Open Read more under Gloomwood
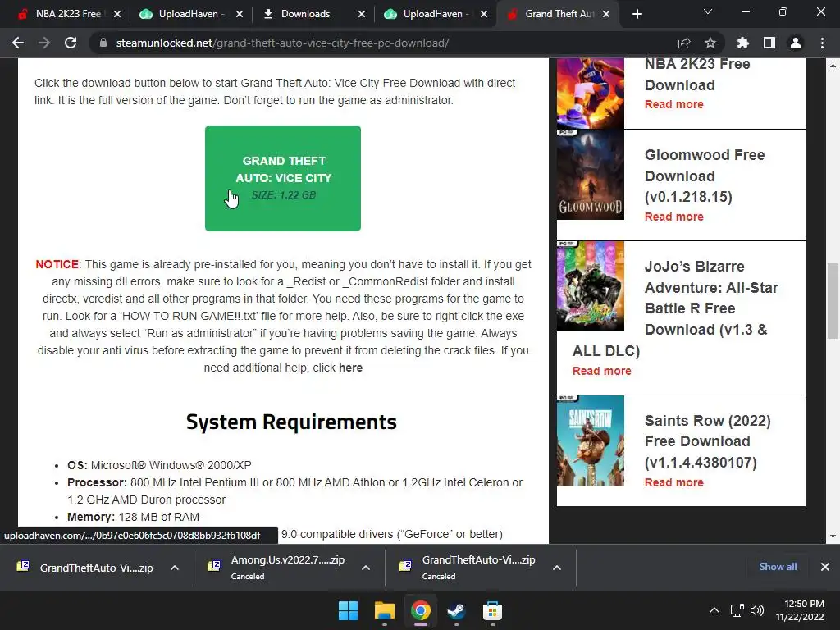 tap(674, 217)
